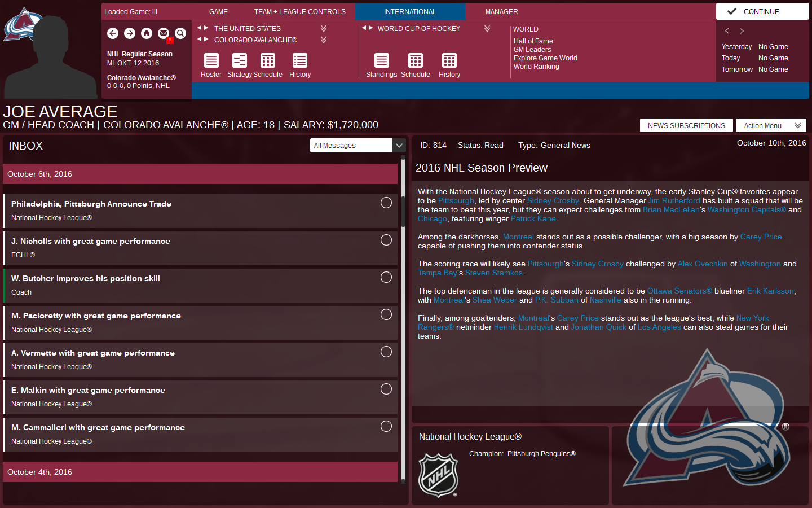This screenshot has height=508, width=812.
Task: Open World Cup of Hockey Schedule icon
Action: pos(416,60)
